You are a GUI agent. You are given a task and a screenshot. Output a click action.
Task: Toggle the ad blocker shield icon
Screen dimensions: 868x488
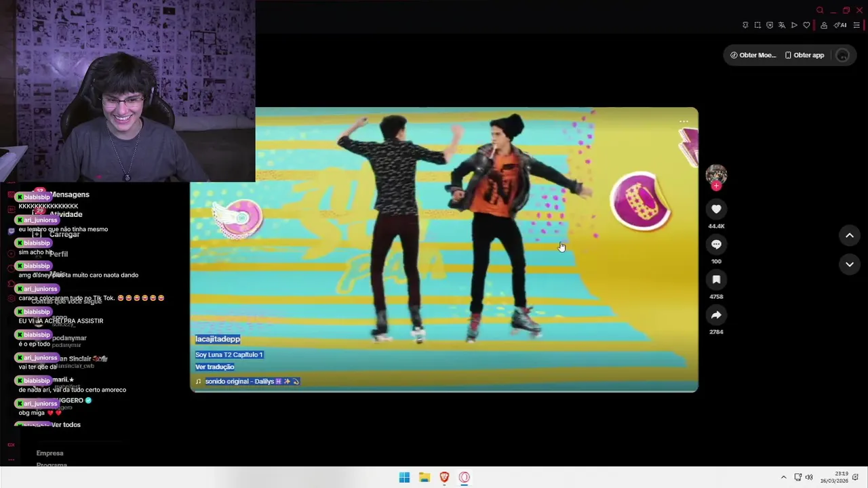click(x=770, y=25)
